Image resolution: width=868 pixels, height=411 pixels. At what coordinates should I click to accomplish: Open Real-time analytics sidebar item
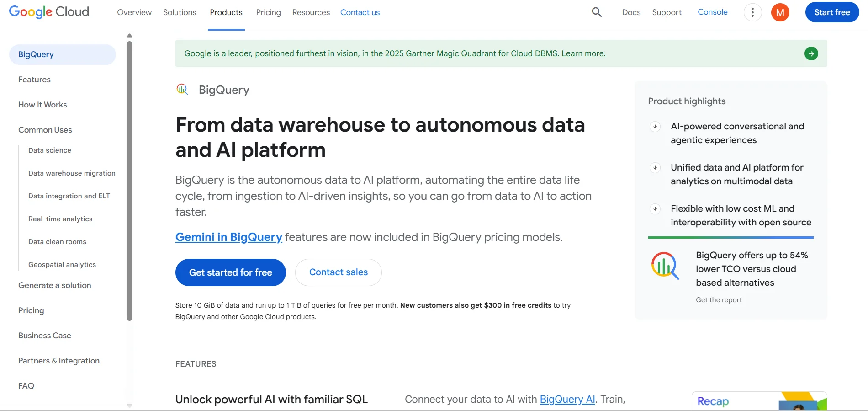tap(60, 219)
